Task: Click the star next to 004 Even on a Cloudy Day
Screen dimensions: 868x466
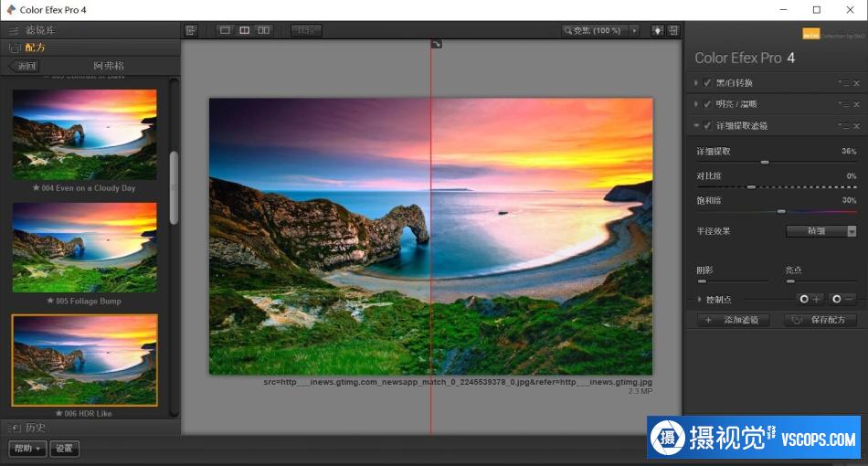Action: (36, 187)
